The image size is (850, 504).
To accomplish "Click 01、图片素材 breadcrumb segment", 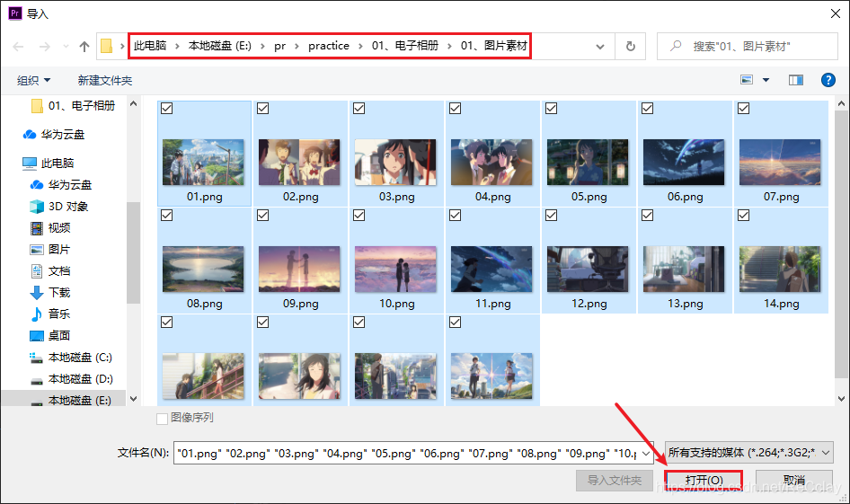I will coord(494,46).
